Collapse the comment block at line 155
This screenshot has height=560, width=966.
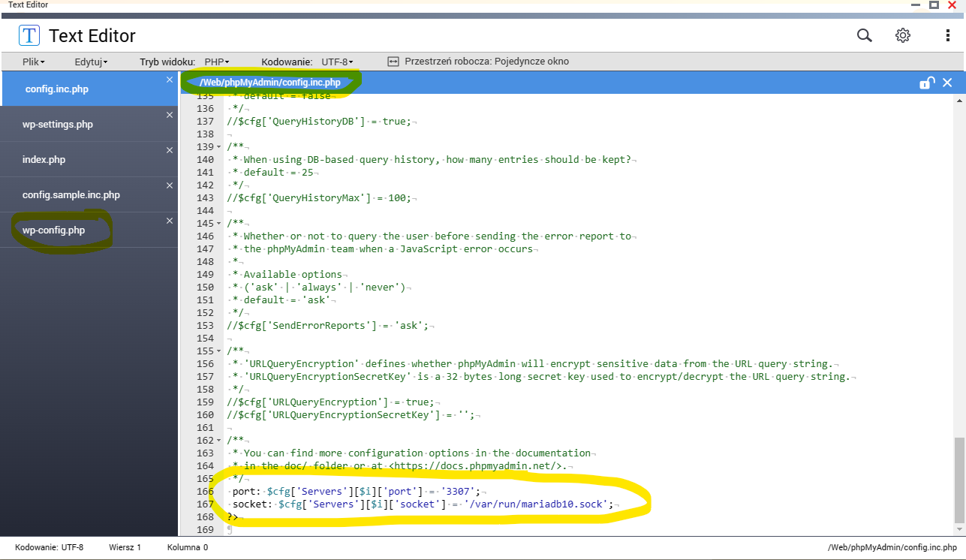coord(219,351)
